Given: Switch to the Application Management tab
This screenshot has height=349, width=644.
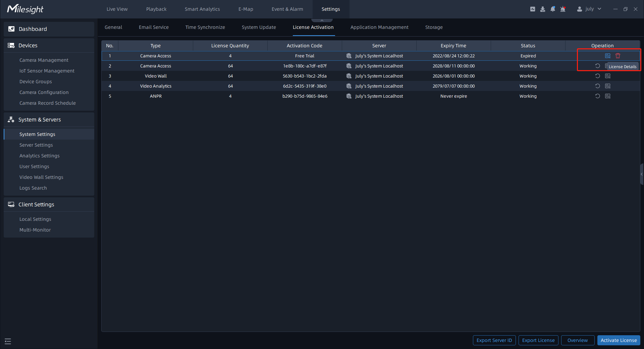Looking at the screenshot, I should (379, 27).
